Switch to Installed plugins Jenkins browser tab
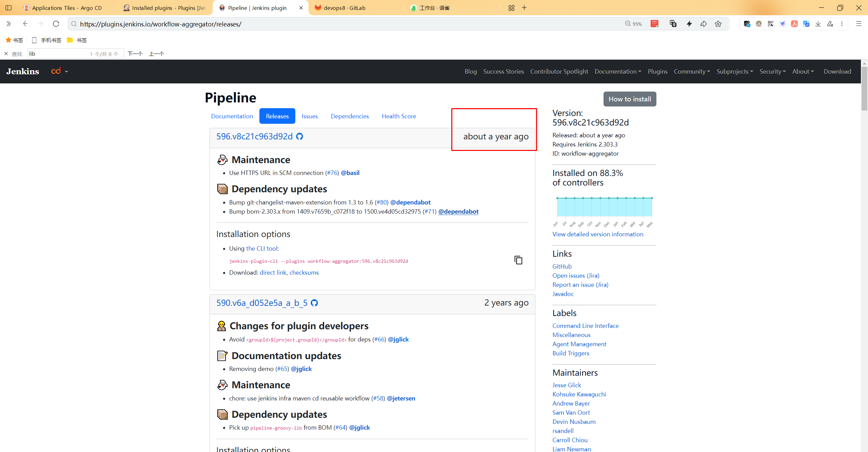The width and height of the screenshot is (868, 452). tap(165, 8)
